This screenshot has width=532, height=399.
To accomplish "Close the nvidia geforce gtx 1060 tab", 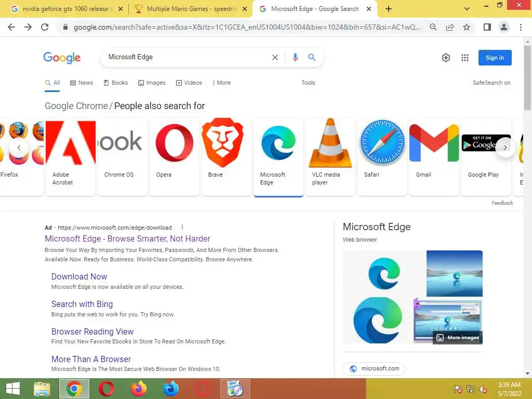I will tap(120, 9).
